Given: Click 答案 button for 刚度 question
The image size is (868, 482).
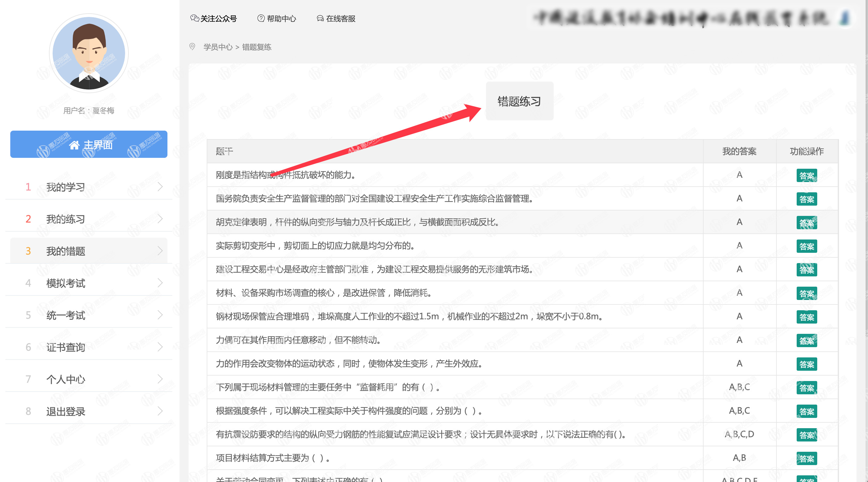Looking at the screenshot, I should coord(806,175).
